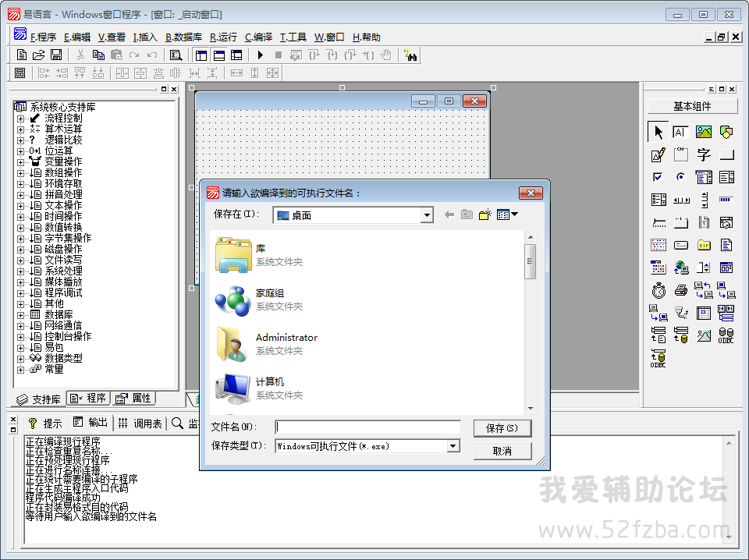Image resolution: width=749 pixels, height=560 pixels.
Task: Select the 系统核心支持库 root tree item
Action: point(62,107)
